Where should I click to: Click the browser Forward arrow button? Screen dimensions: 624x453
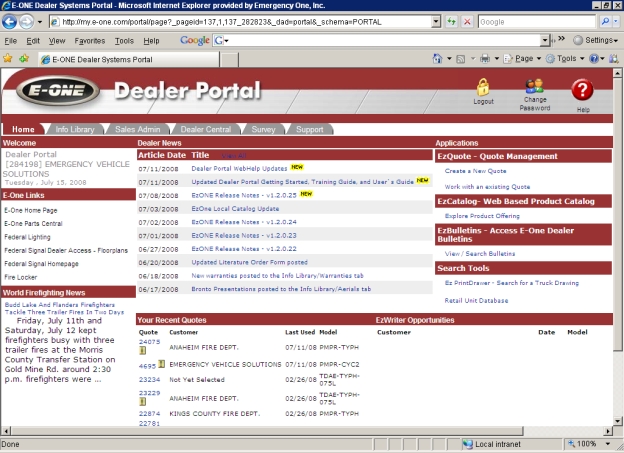click(x=26, y=21)
